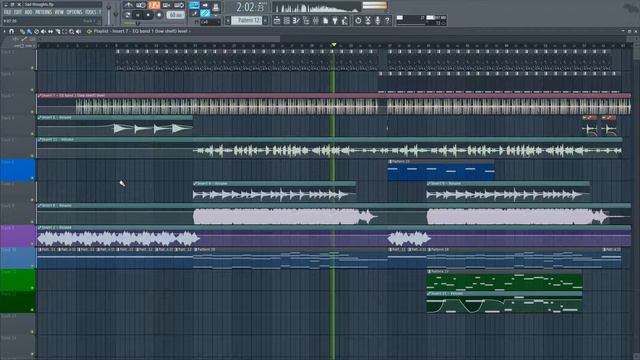Image resolution: width=640 pixels, height=360 pixels.
Task: Open the Playlist options menu arrow
Action: point(4,31)
